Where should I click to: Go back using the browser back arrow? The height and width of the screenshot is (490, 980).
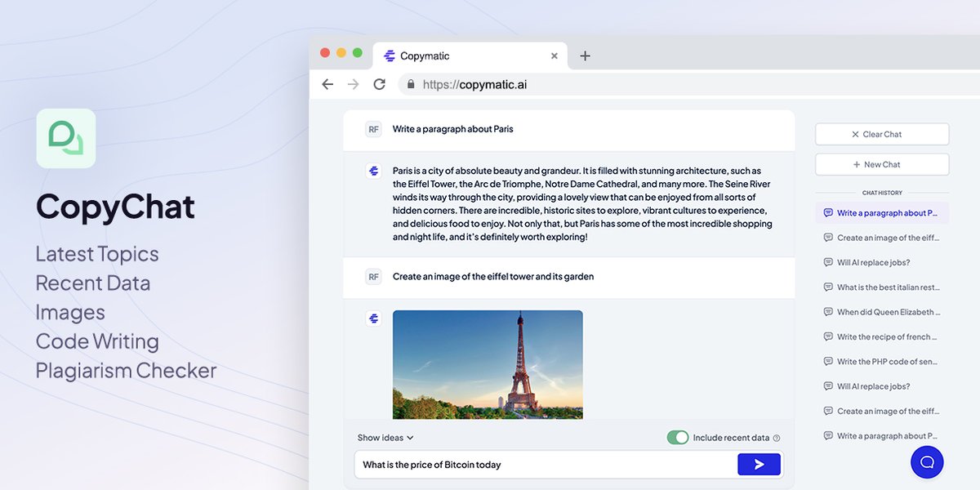pos(327,84)
